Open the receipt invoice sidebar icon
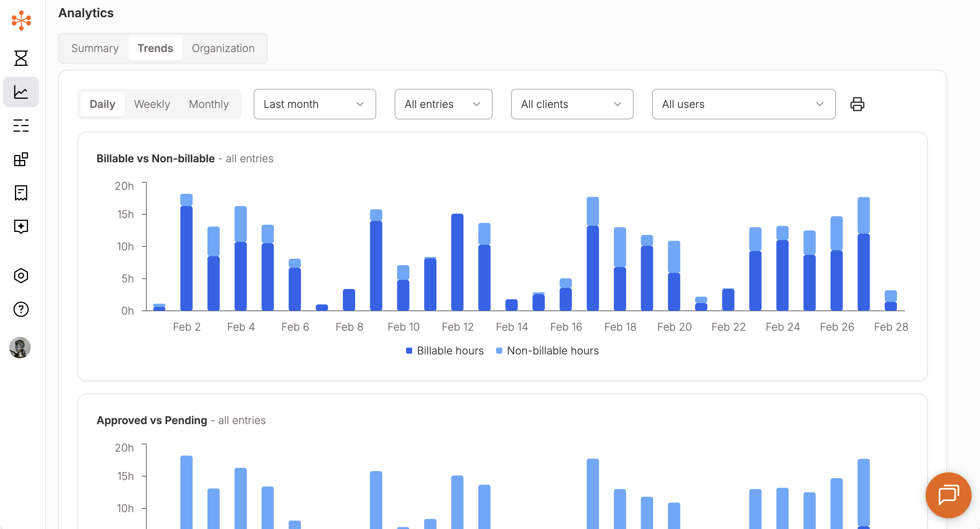Screen dimensions: 980x529 (21, 193)
